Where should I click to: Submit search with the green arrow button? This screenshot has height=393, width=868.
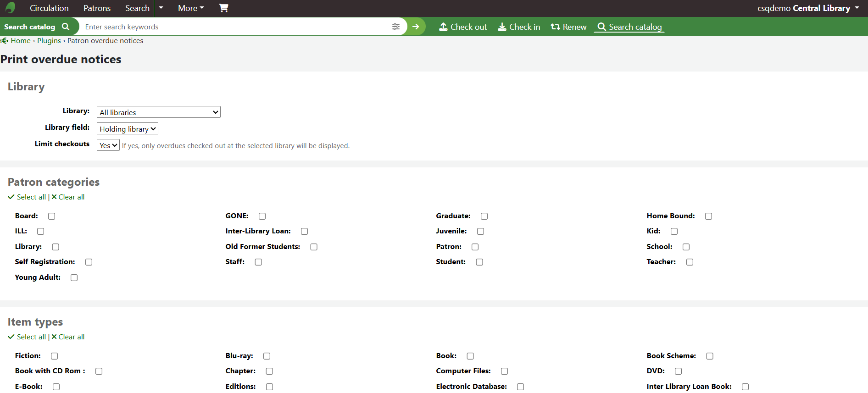click(416, 27)
